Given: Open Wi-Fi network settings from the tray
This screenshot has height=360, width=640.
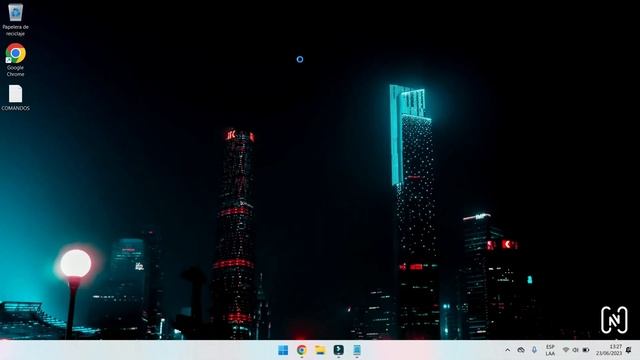Looking at the screenshot, I should click(x=566, y=350).
